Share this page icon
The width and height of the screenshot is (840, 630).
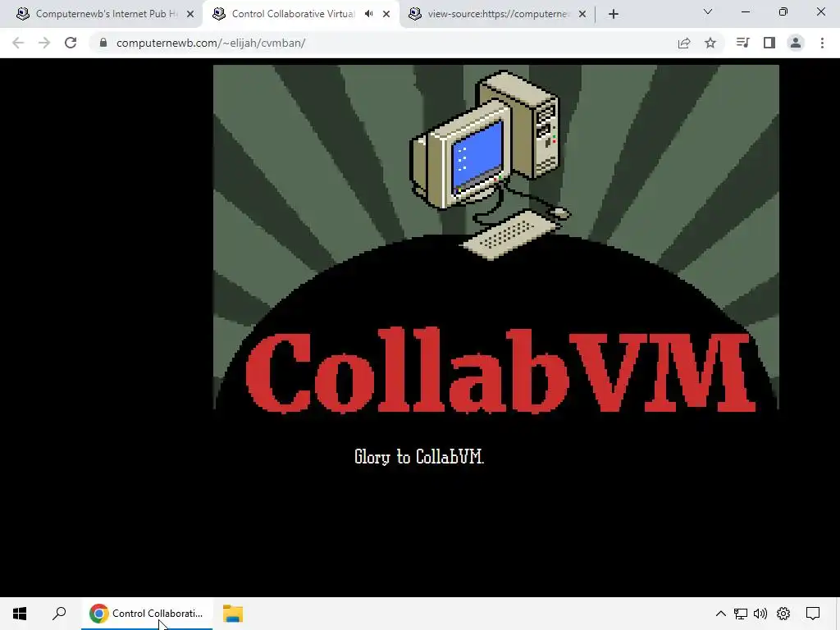click(684, 43)
